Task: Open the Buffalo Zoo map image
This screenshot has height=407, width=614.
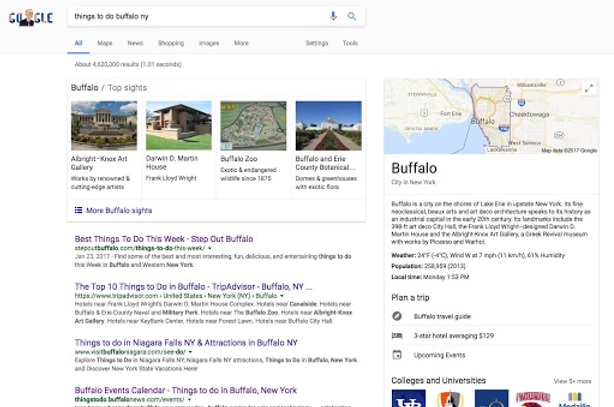Action: (253, 125)
